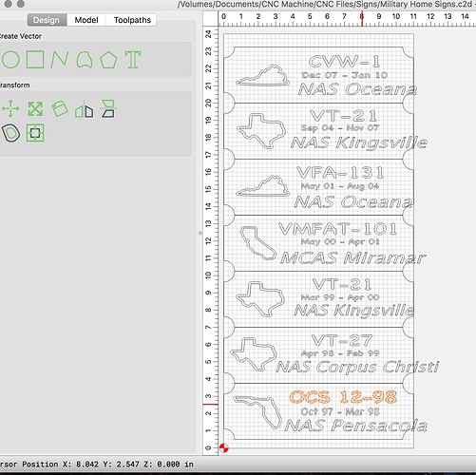Select the May 00 - Apr 01 date text
The image size is (476, 475).
[340, 242]
